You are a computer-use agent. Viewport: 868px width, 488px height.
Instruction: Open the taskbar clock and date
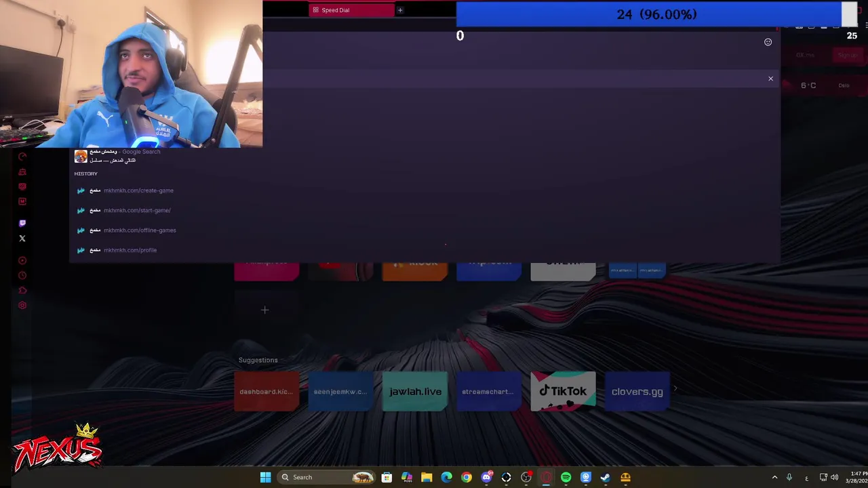(x=856, y=477)
